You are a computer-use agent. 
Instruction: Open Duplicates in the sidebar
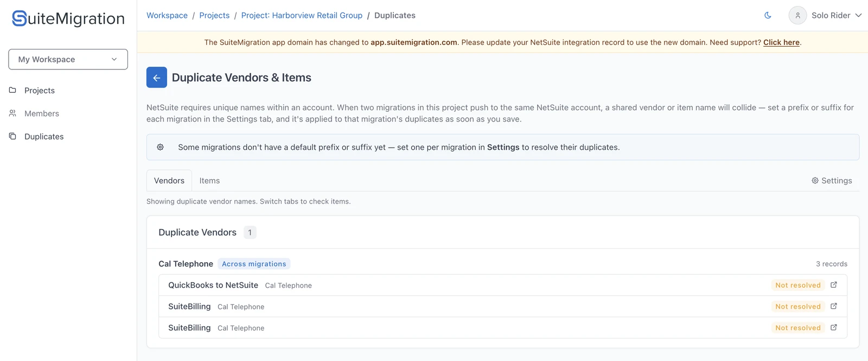(44, 137)
